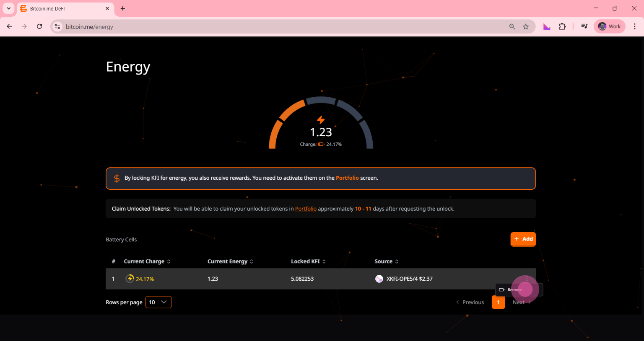The width and height of the screenshot is (644, 341).
Task: Bookmark this page with star icon
Action: click(526, 27)
